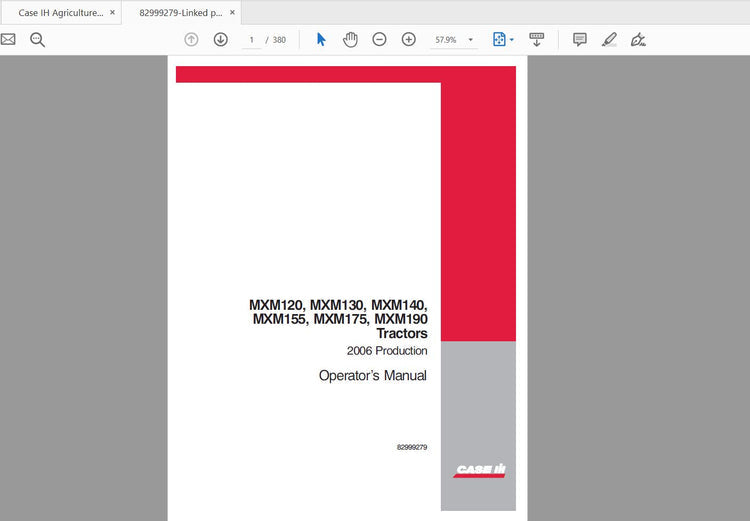Click the fit page view icon

pos(499,39)
